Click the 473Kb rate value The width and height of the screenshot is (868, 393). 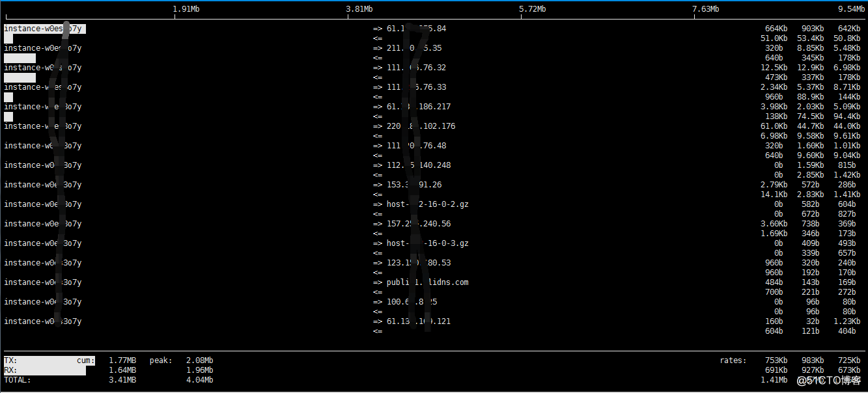(x=776, y=77)
